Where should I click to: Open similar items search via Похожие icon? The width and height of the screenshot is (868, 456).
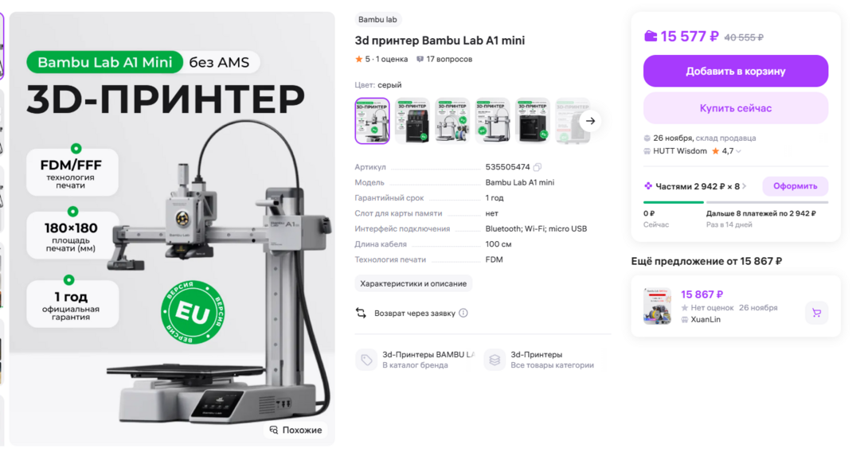click(x=273, y=430)
